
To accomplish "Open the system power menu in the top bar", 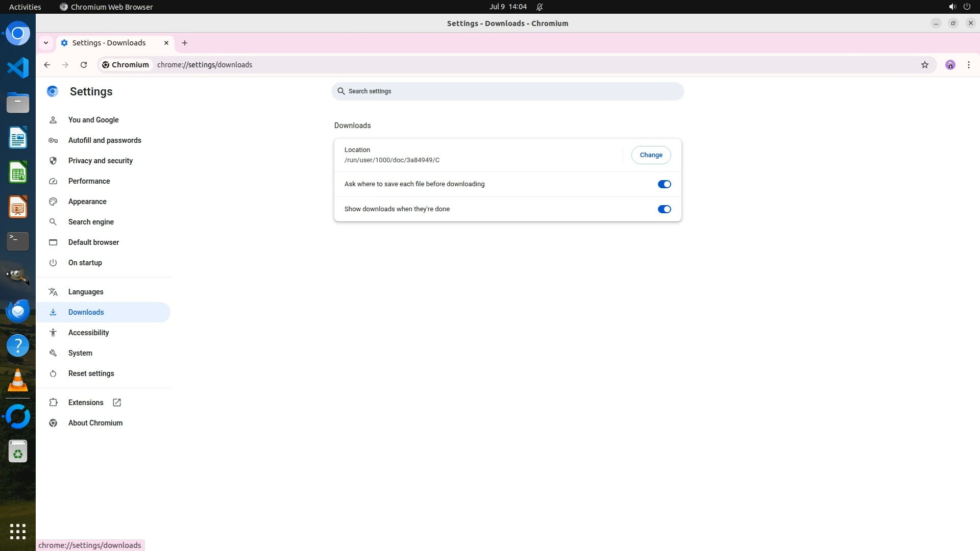I will tap(966, 7).
